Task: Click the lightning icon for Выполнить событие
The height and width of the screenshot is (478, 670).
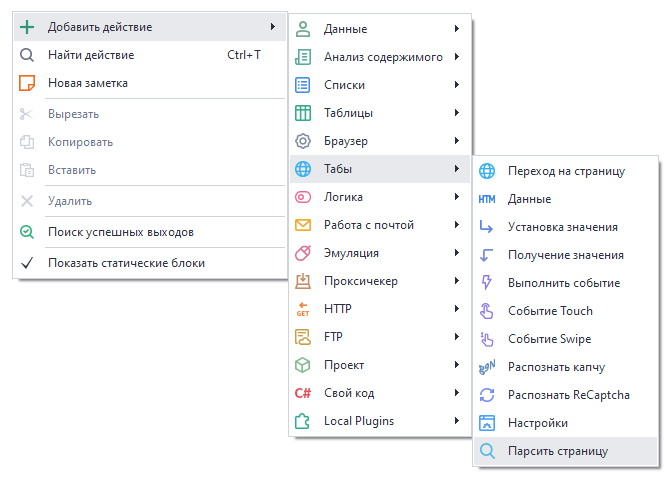Action: click(x=487, y=283)
